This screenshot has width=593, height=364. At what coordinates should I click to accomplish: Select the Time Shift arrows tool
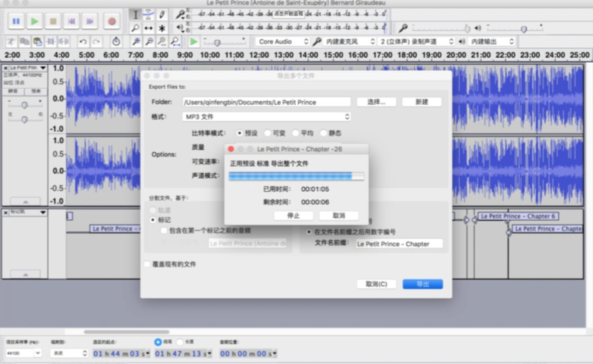point(148,28)
